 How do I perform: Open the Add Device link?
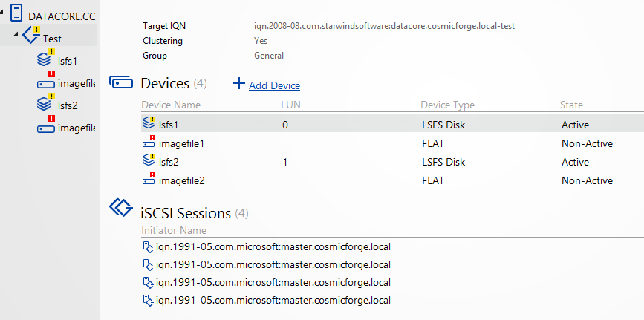[274, 85]
